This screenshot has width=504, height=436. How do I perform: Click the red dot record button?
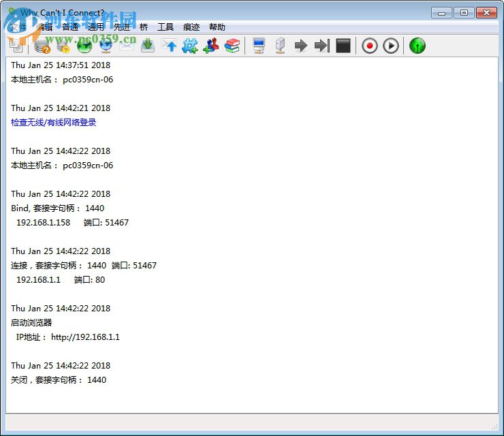click(x=370, y=46)
